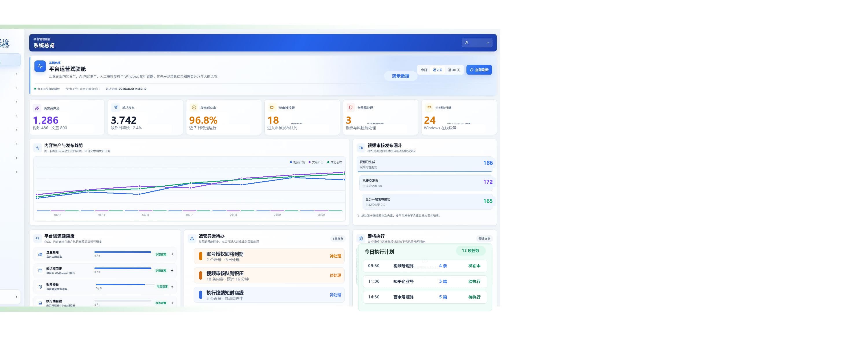Select the 今日 time range tab

click(x=424, y=70)
